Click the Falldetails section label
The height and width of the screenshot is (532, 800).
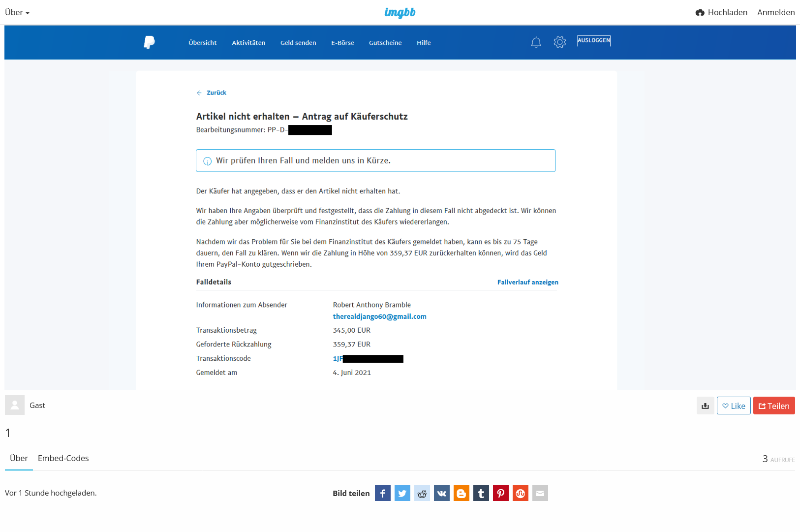214,282
